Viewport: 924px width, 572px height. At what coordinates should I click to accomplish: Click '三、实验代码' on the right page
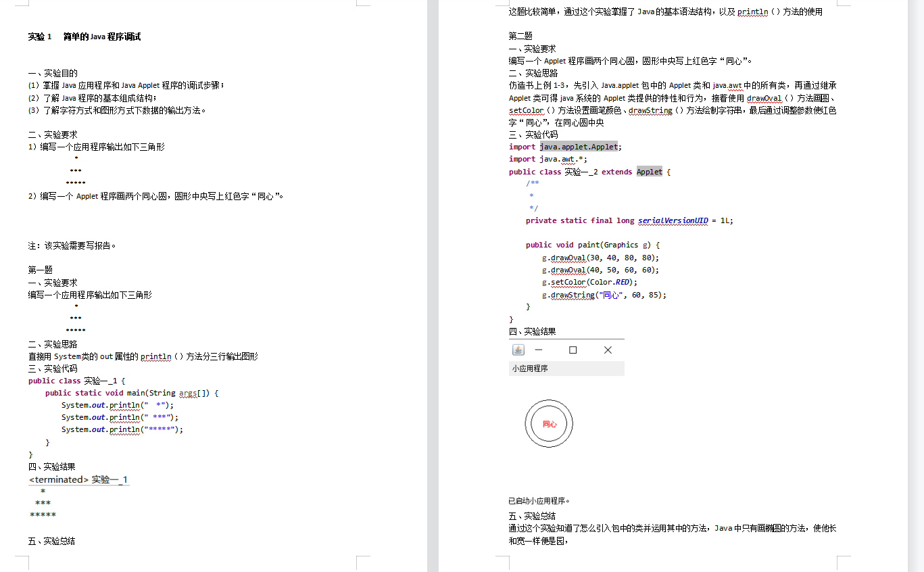[x=533, y=135]
